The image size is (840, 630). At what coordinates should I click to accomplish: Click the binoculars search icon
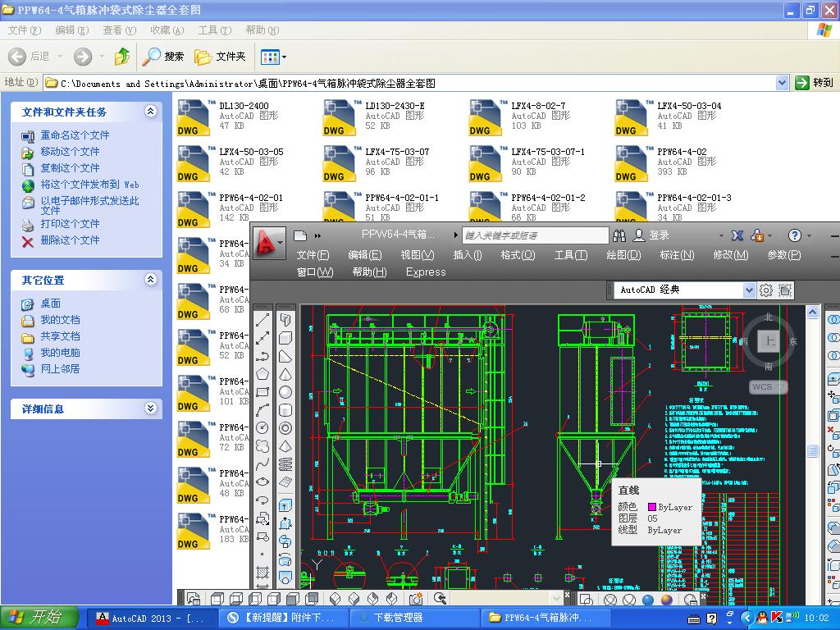pos(621,235)
